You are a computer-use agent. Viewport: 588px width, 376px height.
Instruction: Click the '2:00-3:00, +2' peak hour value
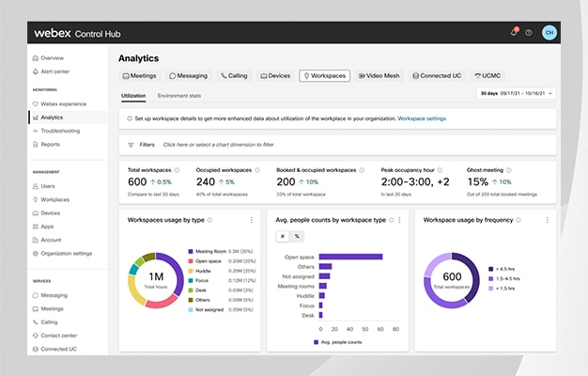[415, 182]
